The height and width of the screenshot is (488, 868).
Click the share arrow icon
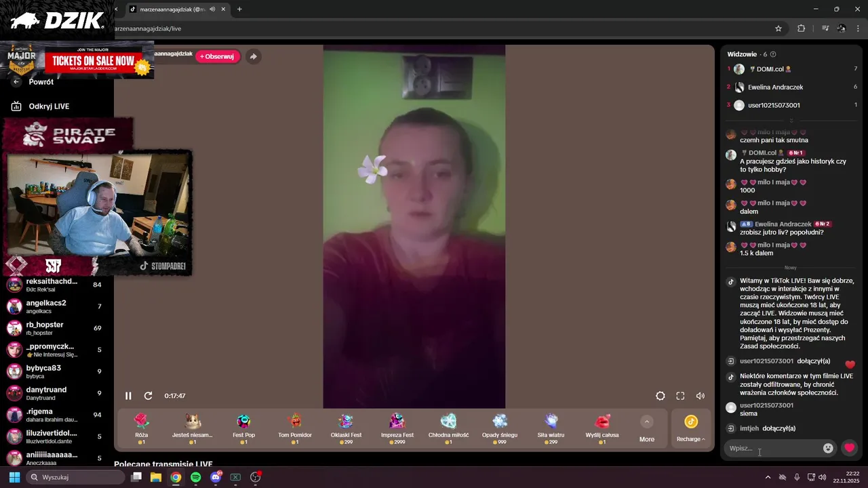[x=253, y=56]
